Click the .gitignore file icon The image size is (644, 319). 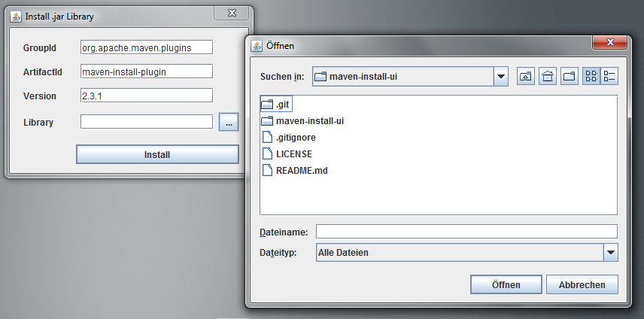(x=267, y=137)
